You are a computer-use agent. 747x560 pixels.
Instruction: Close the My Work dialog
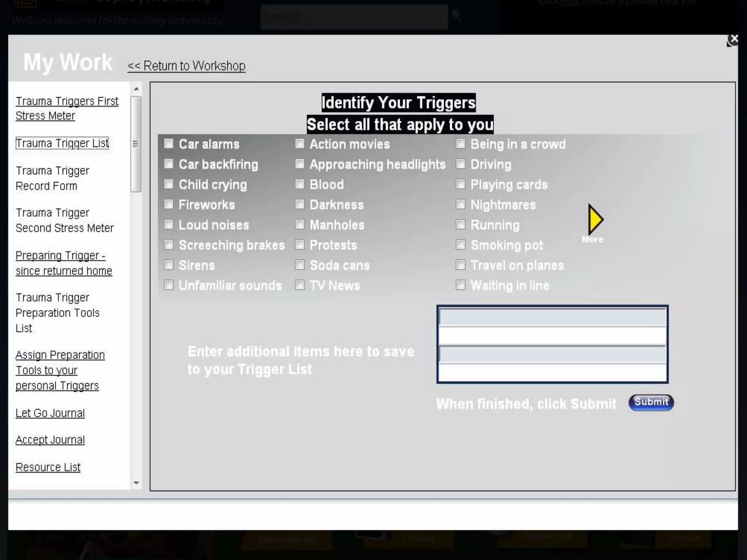tap(734, 39)
